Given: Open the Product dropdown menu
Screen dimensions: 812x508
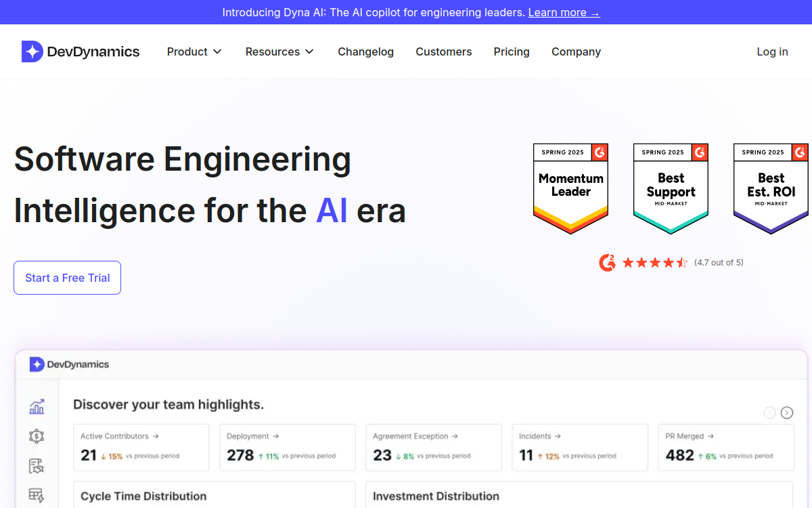Looking at the screenshot, I should point(194,51).
